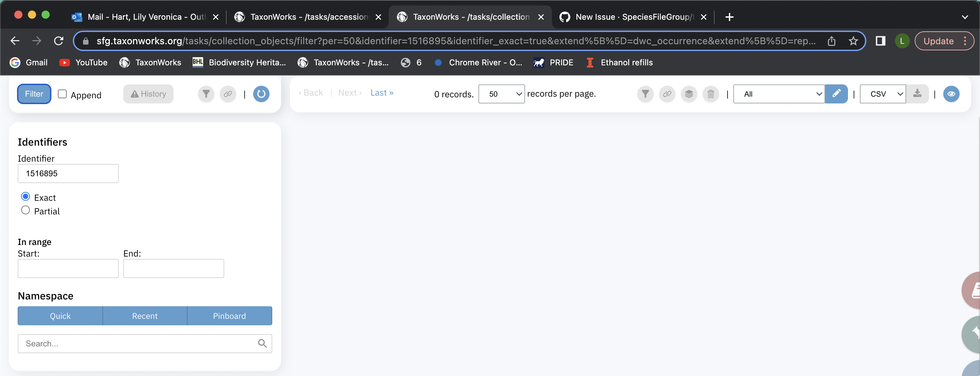The width and height of the screenshot is (980, 376).
Task: Click inside the Namespace search field
Action: point(137,343)
